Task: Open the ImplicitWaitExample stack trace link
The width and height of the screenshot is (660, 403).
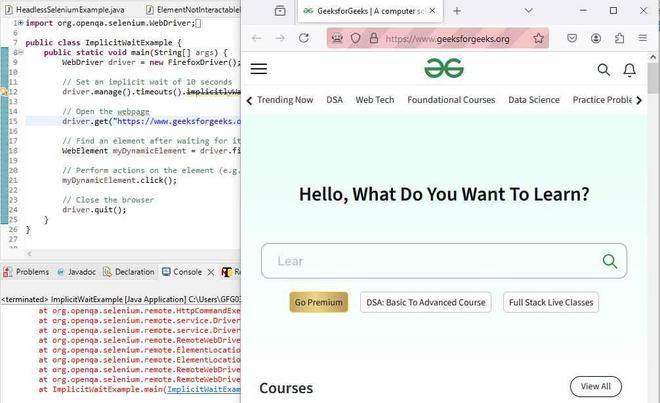Action: coord(204,390)
